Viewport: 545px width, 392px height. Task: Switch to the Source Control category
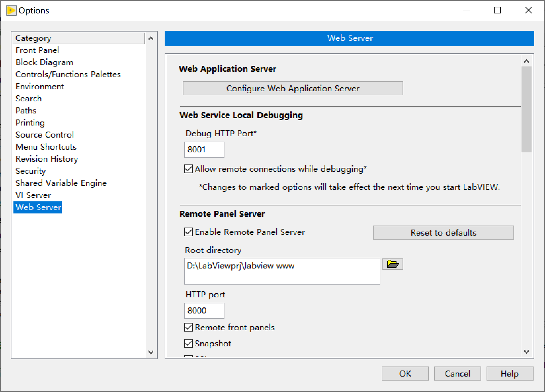tap(44, 135)
